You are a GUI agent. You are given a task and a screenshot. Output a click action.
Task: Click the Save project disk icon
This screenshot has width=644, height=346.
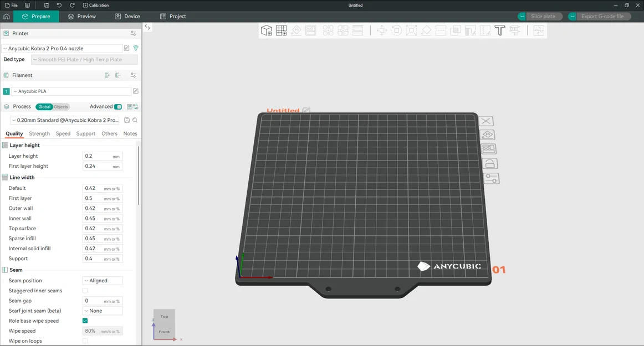(47, 5)
